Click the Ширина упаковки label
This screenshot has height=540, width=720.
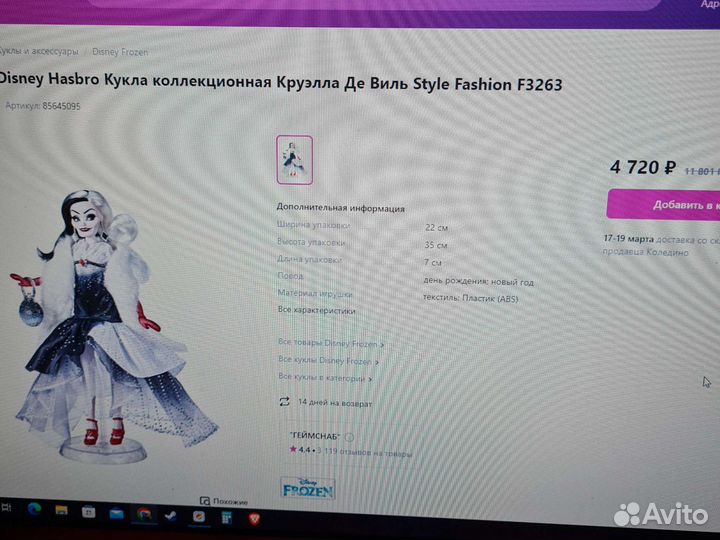click(x=314, y=225)
